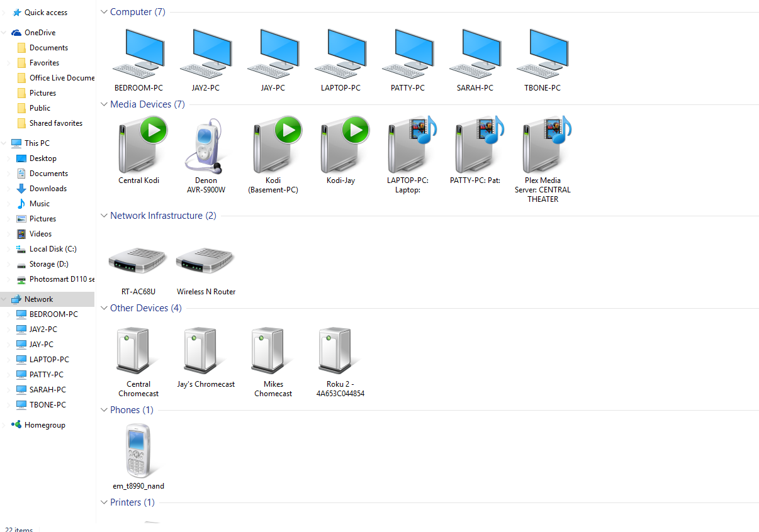This screenshot has height=532, width=759.
Task: Collapse the Media Devices (7) group
Action: click(104, 104)
